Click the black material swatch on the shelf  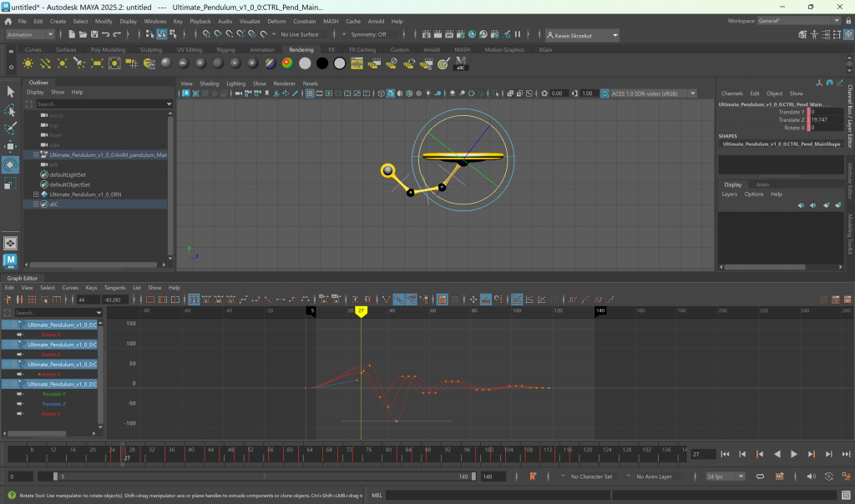click(x=322, y=63)
